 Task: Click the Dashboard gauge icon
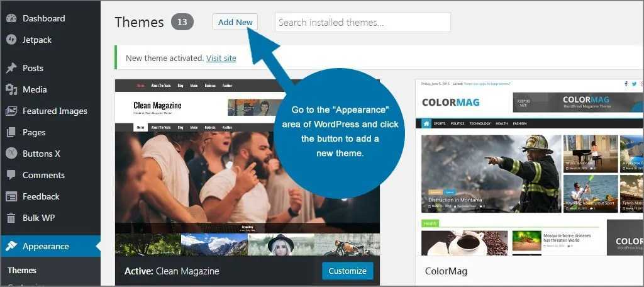coord(11,18)
